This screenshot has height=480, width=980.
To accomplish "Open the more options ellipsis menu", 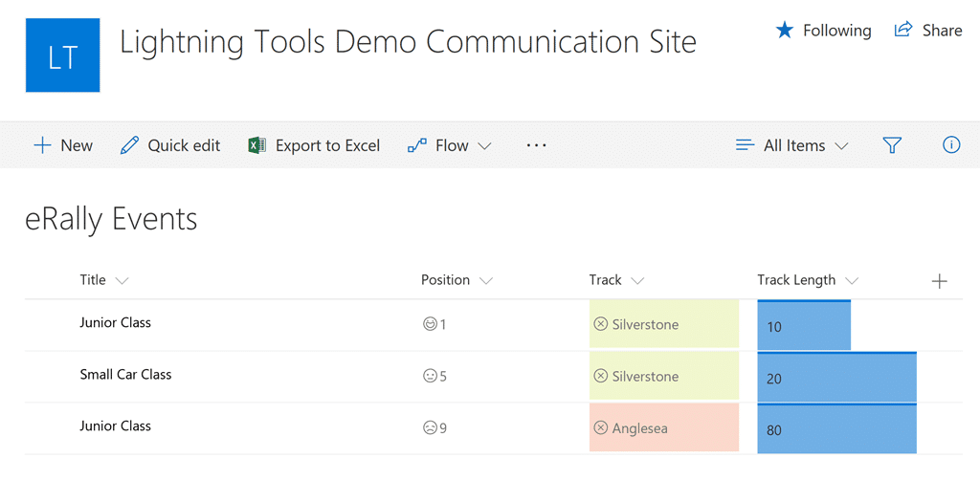I will pos(536,145).
